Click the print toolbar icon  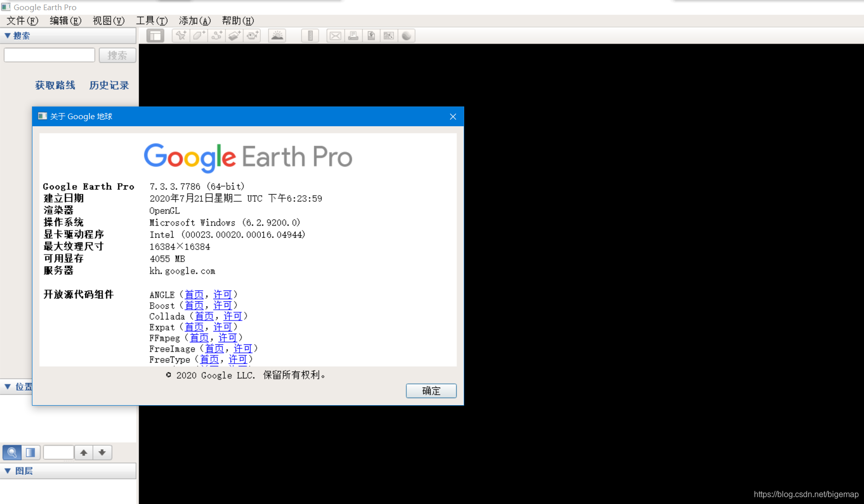(x=353, y=35)
